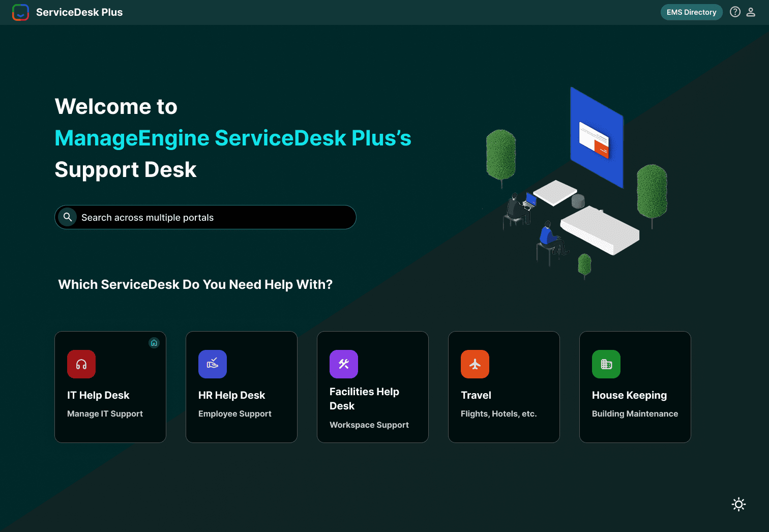Click the orange Travel airplane icon
The width and height of the screenshot is (769, 532).
tap(475, 364)
